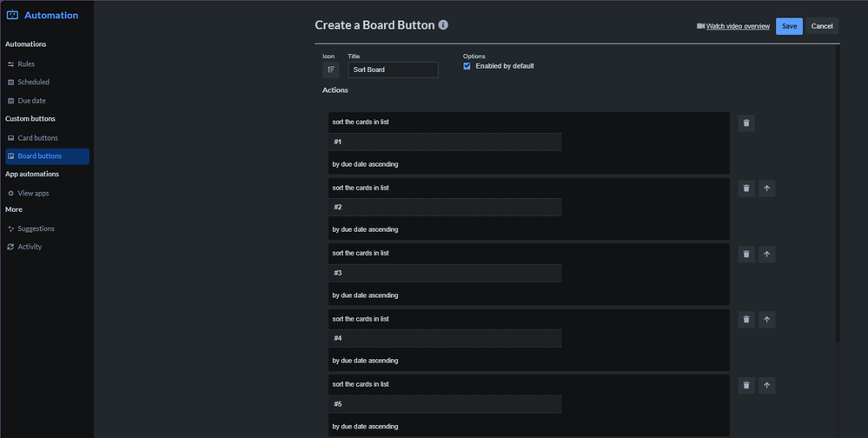This screenshot has height=438, width=868.
Task: Click the vertical scrollbar of the actions panel
Action: 838,194
